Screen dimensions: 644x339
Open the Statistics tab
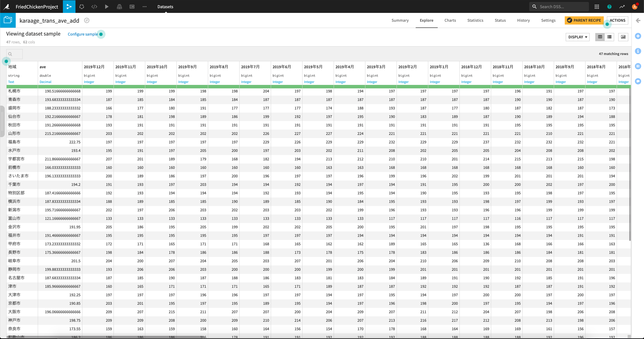click(x=475, y=20)
